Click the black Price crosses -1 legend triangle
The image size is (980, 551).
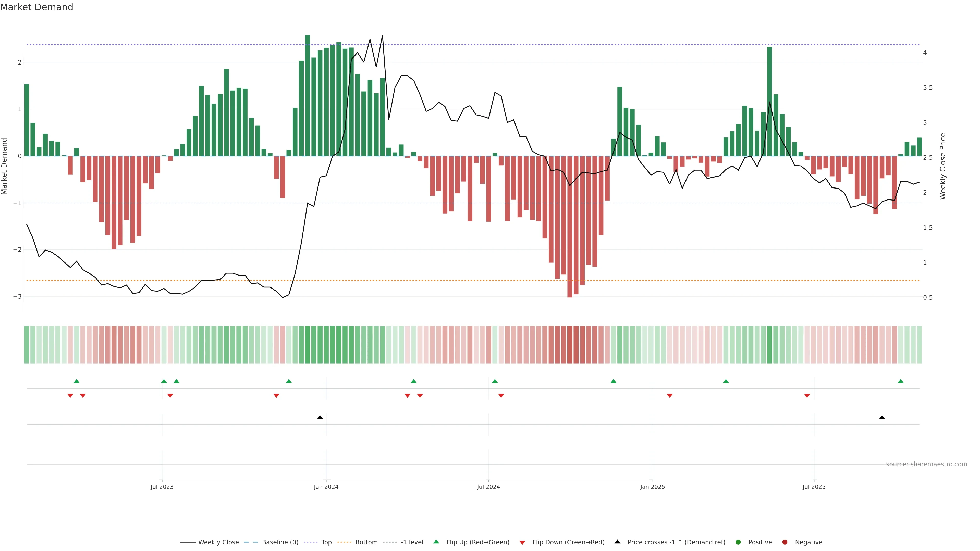617,542
